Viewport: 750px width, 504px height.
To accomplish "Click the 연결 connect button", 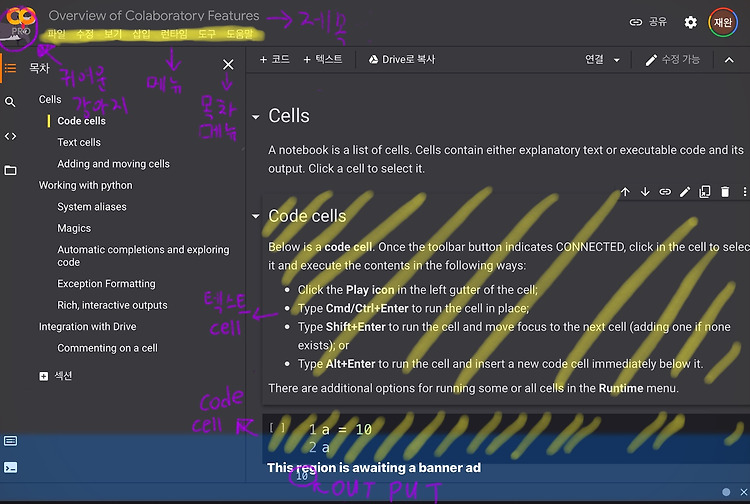I will click(595, 59).
